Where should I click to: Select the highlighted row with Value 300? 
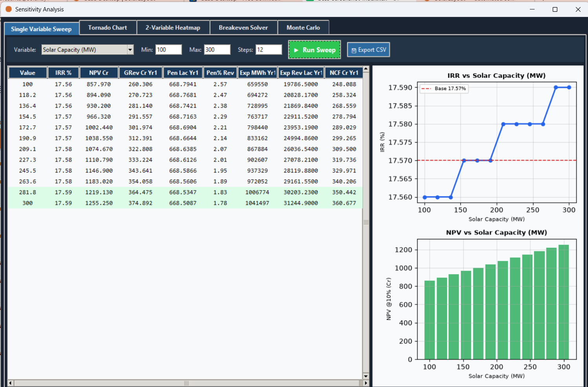click(x=185, y=203)
